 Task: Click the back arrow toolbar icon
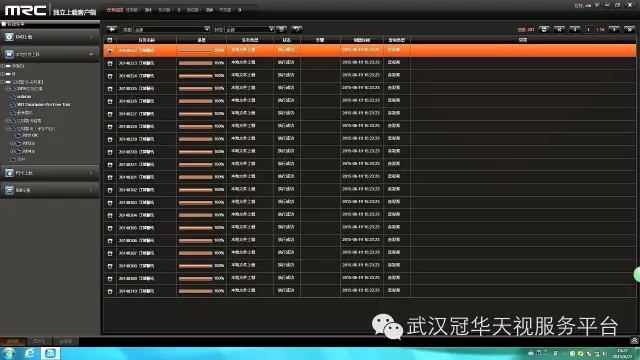pyautogui.click(x=111, y=29)
